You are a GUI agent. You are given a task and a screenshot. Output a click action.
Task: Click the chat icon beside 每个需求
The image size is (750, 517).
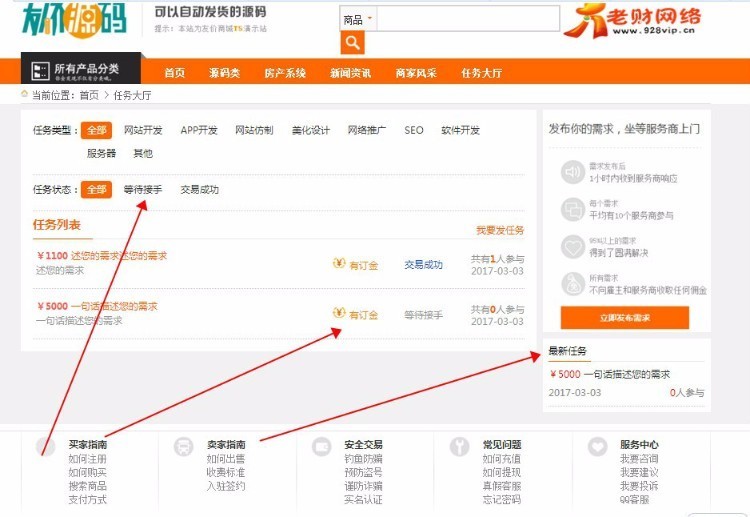[x=573, y=209]
